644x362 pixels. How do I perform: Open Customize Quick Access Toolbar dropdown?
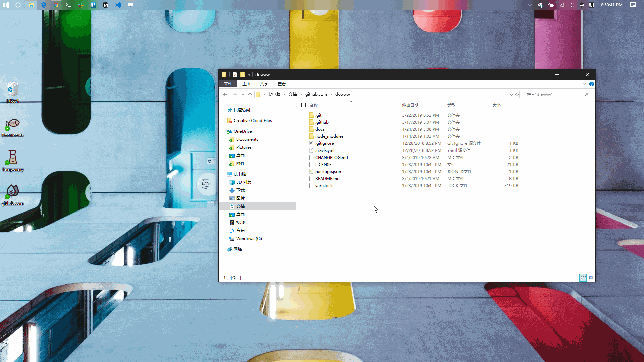pyautogui.click(x=249, y=75)
